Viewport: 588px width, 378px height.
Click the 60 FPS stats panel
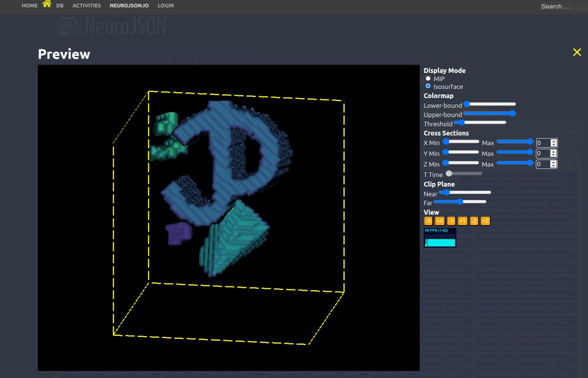(x=440, y=237)
